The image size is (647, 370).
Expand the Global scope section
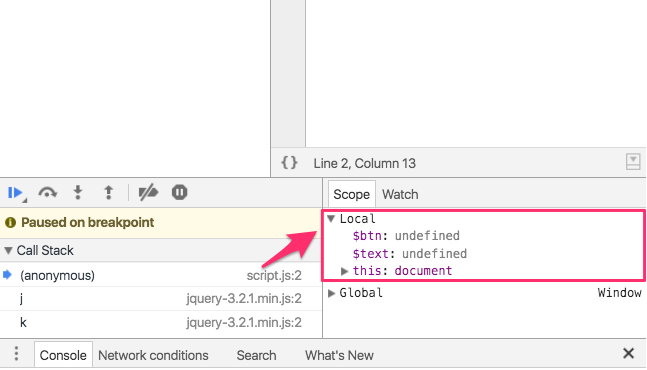tap(331, 293)
